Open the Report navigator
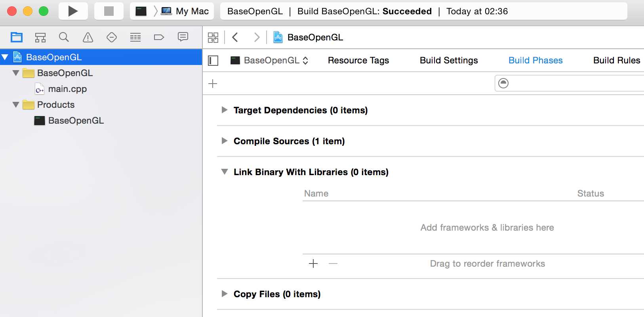The height and width of the screenshot is (317, 644). click(x=183, y=37)
